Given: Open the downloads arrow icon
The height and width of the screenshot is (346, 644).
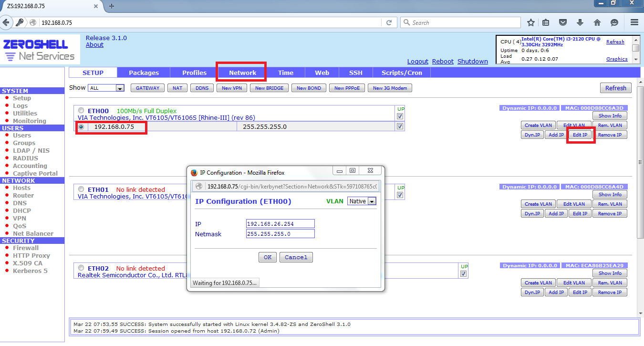Looking at the screenshot, I should [580, 22].
